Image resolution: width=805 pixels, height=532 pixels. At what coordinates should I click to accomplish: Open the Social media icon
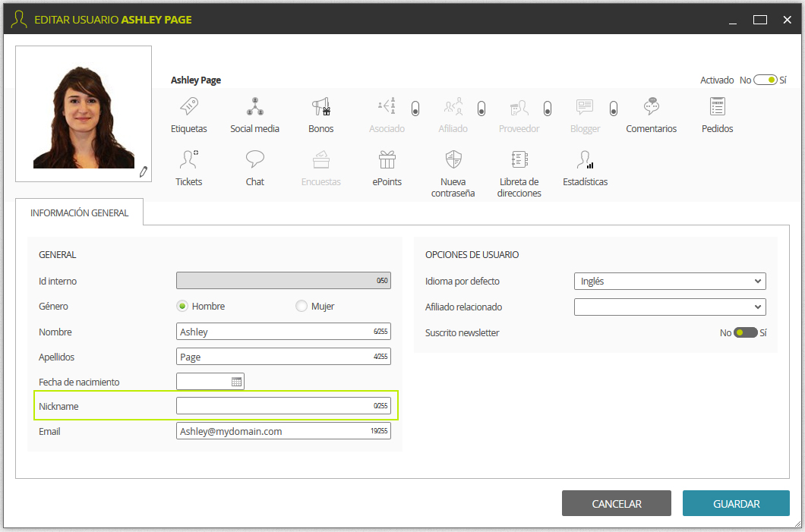coord(254,107)
